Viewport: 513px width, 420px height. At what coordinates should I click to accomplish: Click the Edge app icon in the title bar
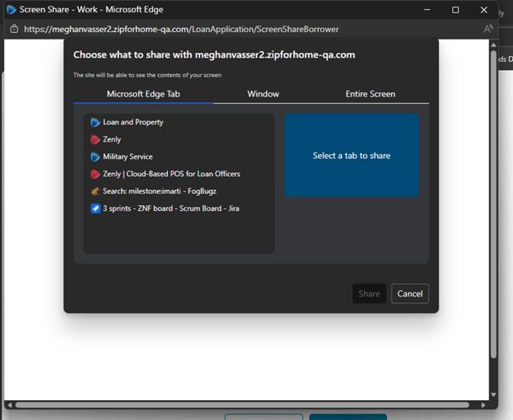[12, 10]
